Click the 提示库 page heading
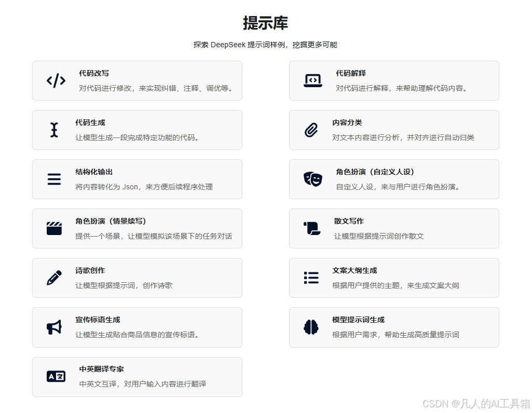The width and height of the screenshot is (532, 413). click(x=265, y=23)
